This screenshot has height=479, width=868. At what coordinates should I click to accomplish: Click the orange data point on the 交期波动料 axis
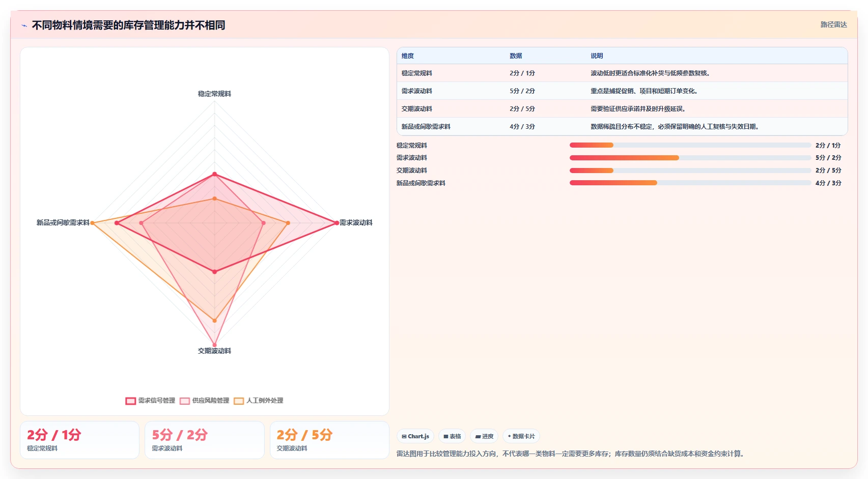pyautogui.click(x=214, y=321)
